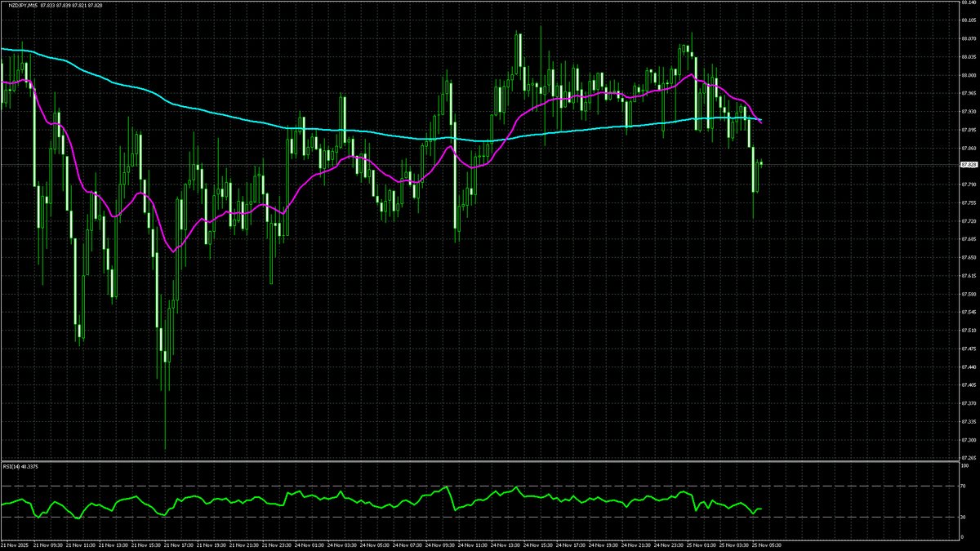Click price scale value 87.860
Viewport: 980px width, 551px height.
coord(969,148)
